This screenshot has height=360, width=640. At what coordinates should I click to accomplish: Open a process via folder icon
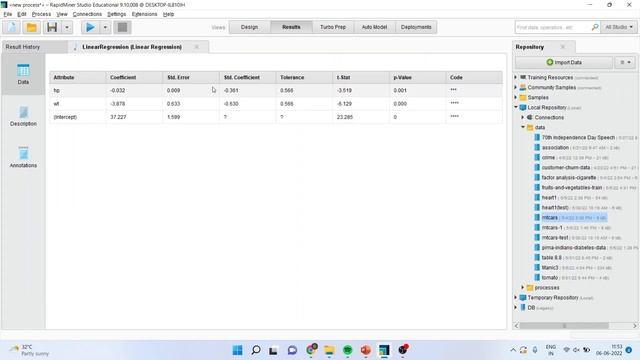point(31,27)
